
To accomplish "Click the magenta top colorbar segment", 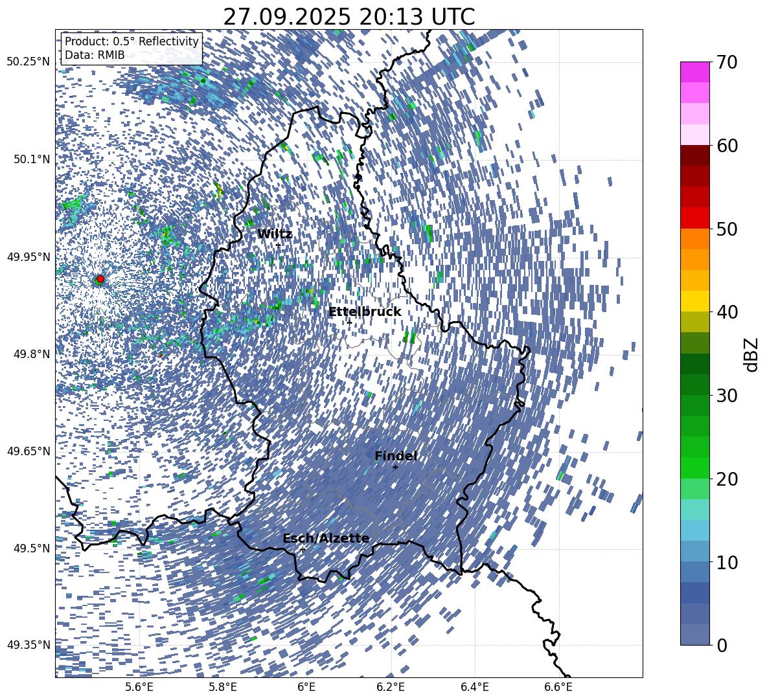I will coord(694,73).
